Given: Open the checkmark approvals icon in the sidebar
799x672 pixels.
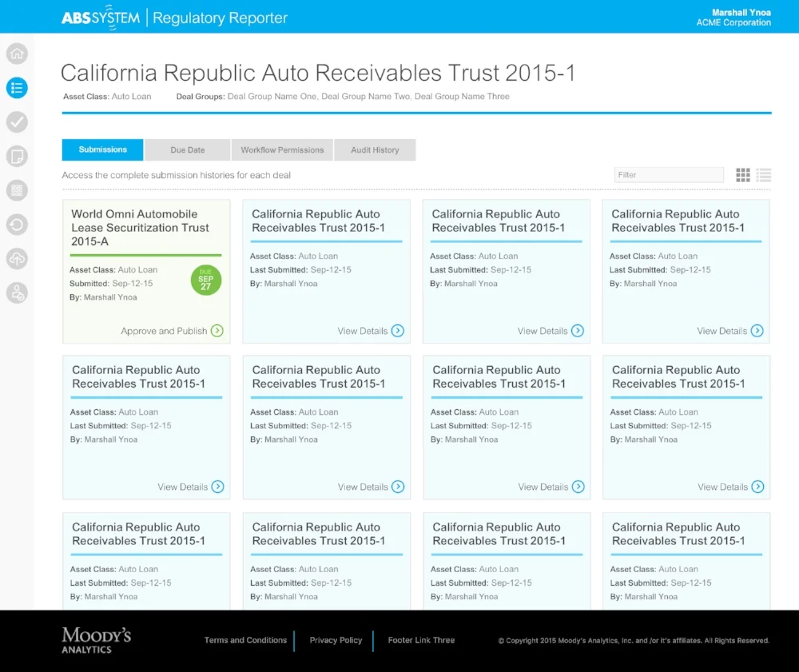Looking at the screenshot, I should pos(17,122).
